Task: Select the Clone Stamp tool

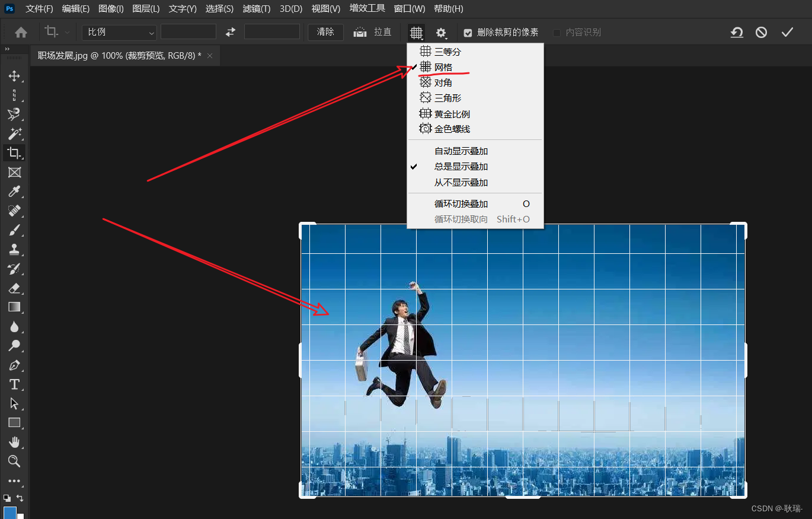Action: click(x=14, y=249)
